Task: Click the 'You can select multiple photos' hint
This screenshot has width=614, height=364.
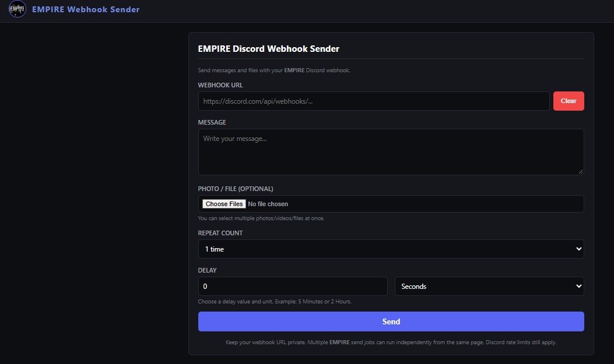Action: tap(261, 218)
